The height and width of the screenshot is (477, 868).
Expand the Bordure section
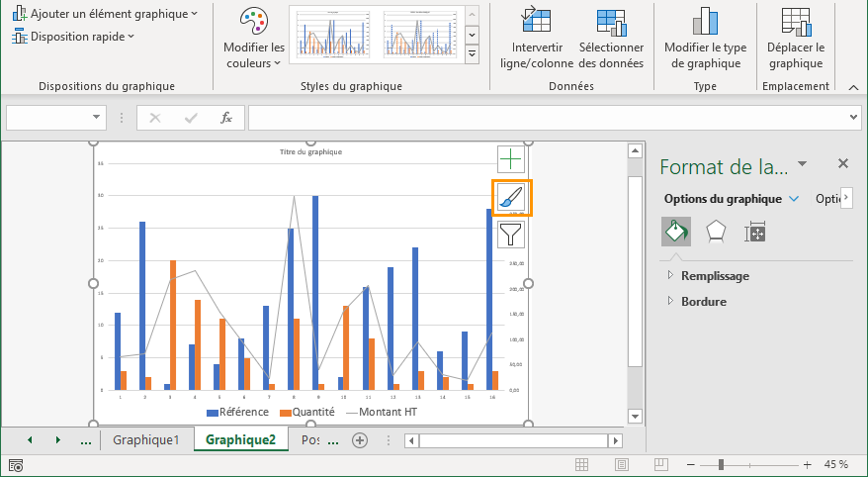(x=703, y=301)
